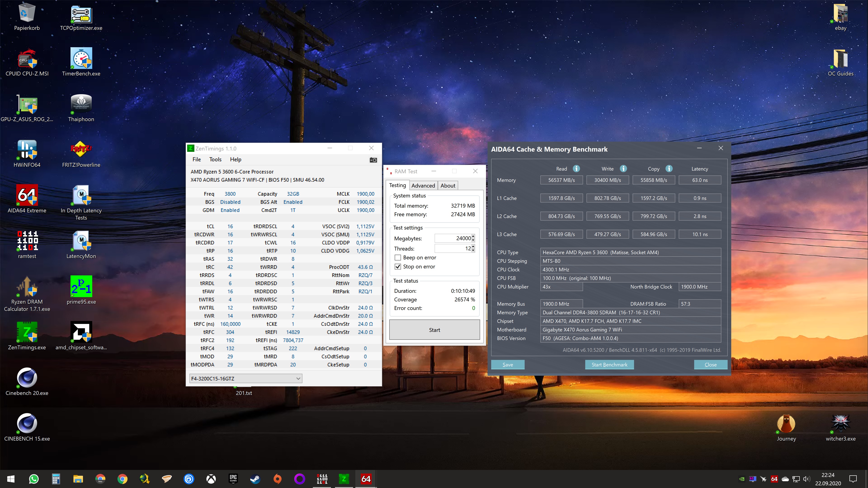Select ZenTimings.exe desktop icon
Screen dimensions: 868x488
click(27, 336)
